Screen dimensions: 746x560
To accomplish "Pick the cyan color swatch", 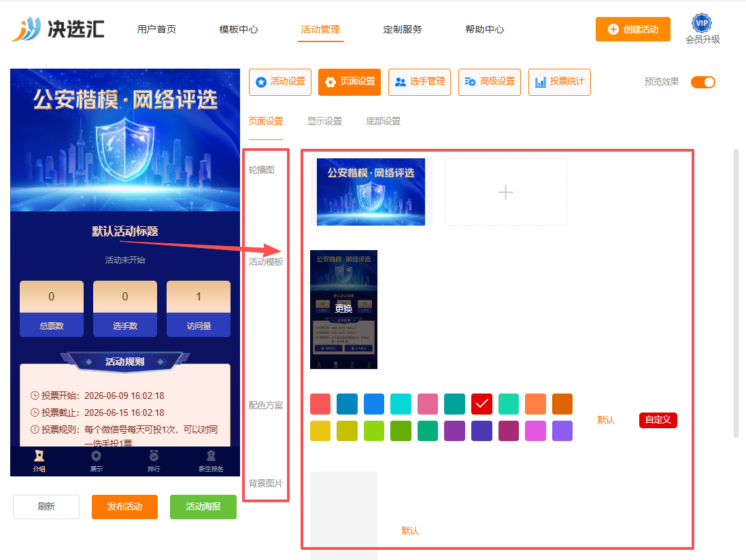I will [401, 404].
